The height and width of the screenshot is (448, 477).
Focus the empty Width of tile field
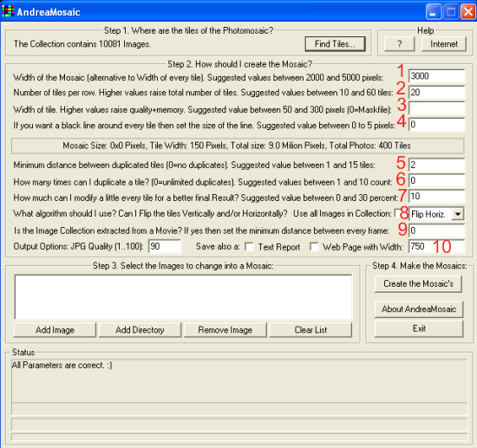(x=436, y=108)
